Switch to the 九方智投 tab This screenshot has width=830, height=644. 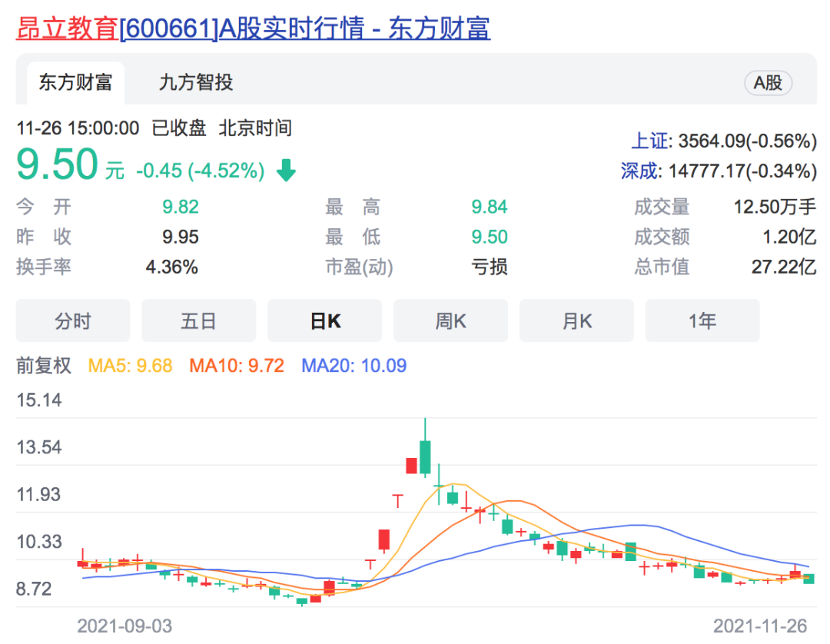pos(196,83)
